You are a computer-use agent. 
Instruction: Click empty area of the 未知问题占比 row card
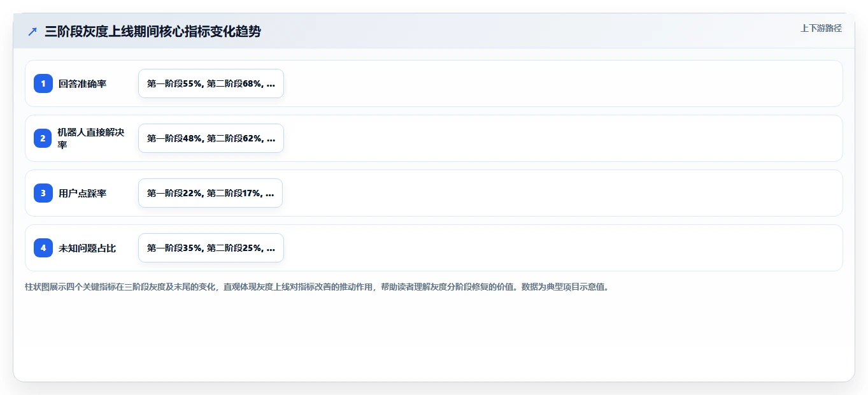[560, 248]
